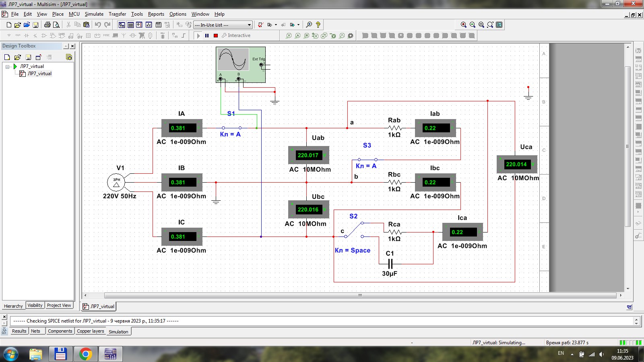Click the zoom out magnifier icon
The height and width of the screenshot is (362, 644).
473,25
